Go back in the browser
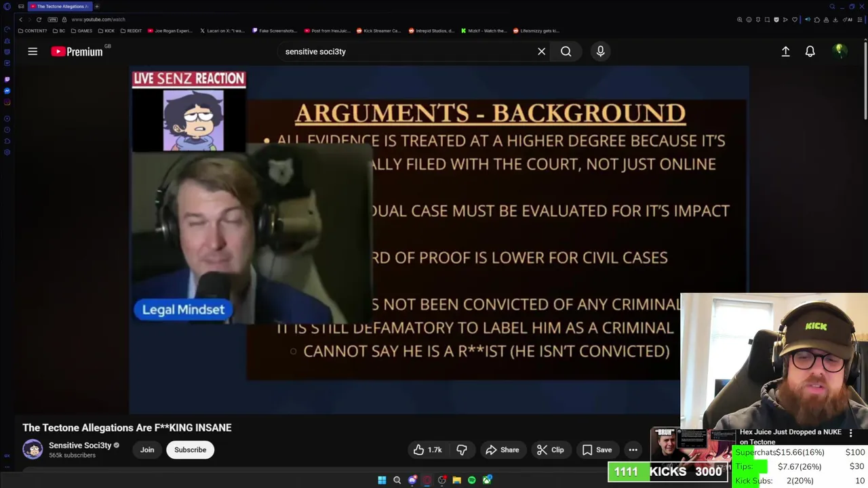This screenshot has height=488, width=868. pyautogui.click(x=20, y=20)
